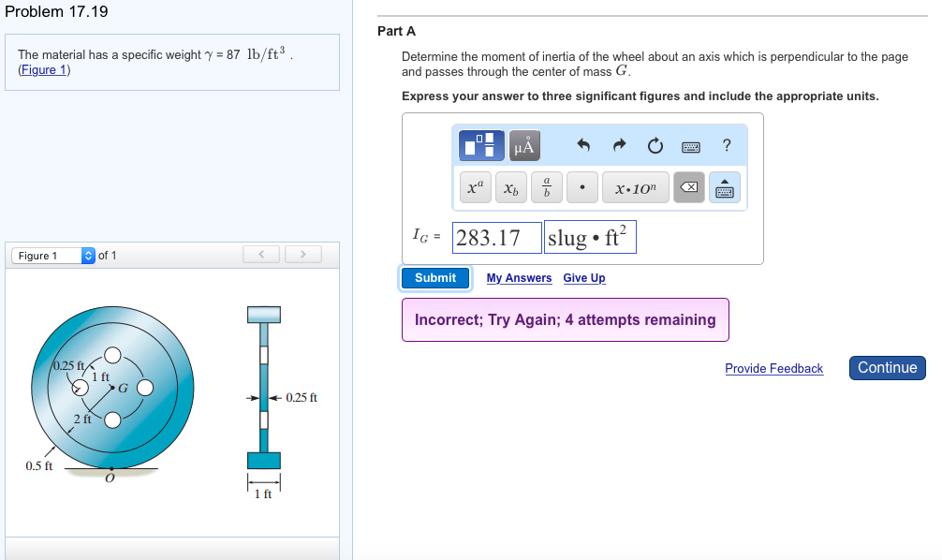
Task: Select the μÅ units menu icon
Action: pos(523,145)
